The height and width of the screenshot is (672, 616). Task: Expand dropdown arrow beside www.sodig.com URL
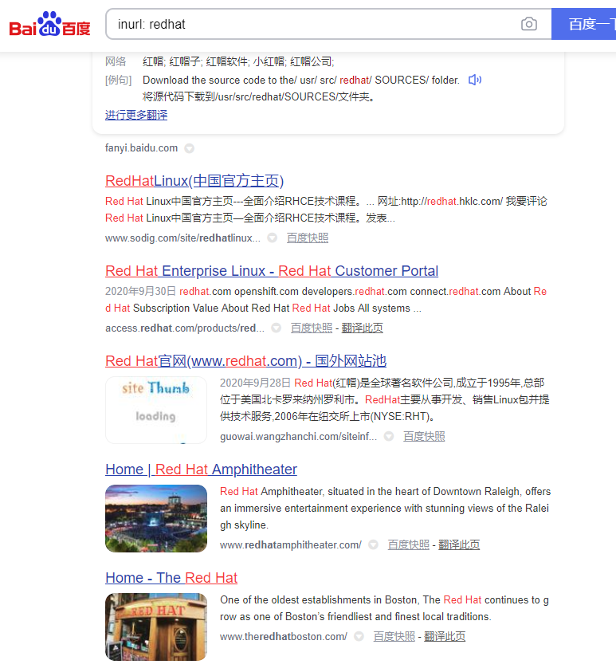pos(272,238)
